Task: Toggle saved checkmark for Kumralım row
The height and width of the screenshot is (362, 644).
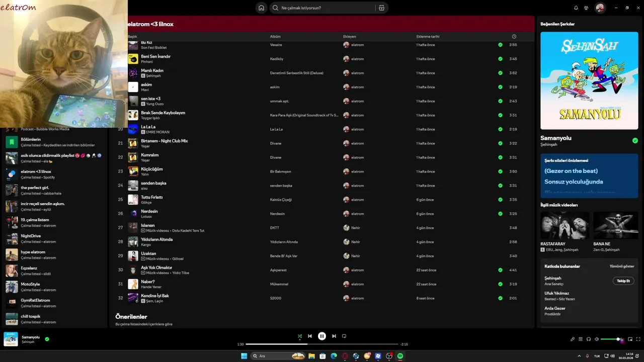Action: pos(500,157)
